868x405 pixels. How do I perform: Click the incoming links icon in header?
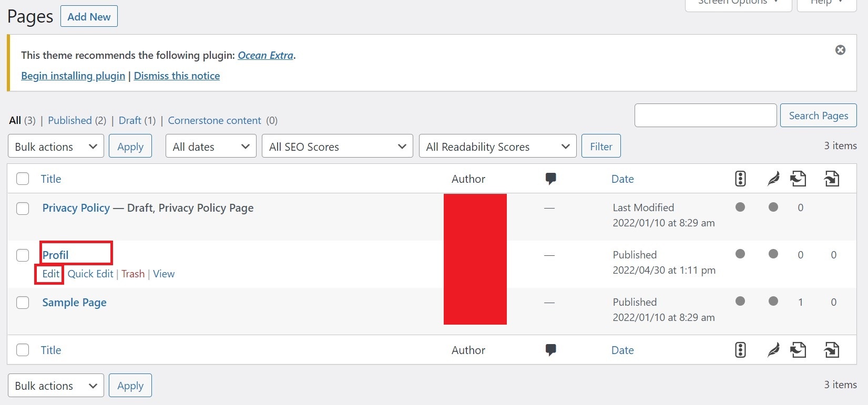[x=831, y=179]
